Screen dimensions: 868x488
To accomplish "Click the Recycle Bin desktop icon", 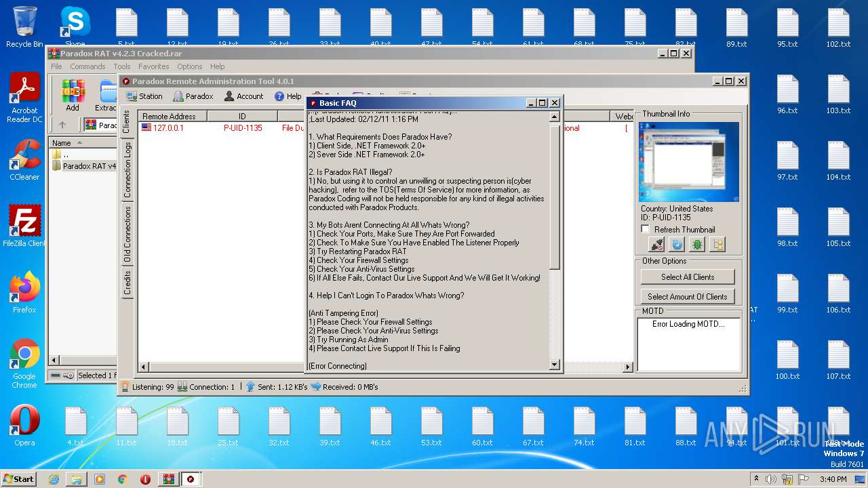I will tap(24, 27).
